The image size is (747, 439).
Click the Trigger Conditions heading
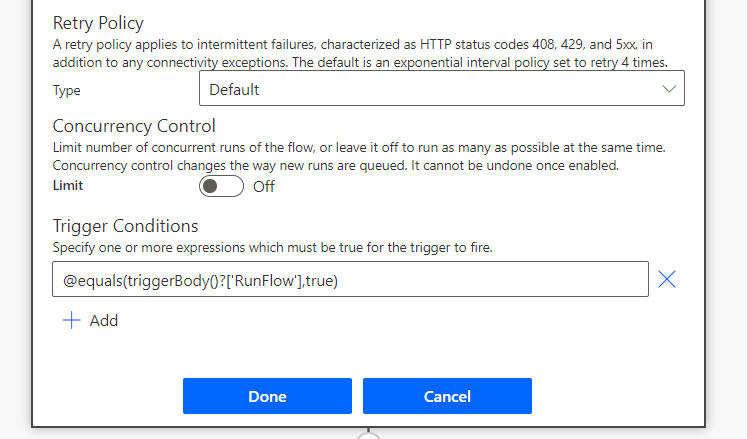pos(125,226)
